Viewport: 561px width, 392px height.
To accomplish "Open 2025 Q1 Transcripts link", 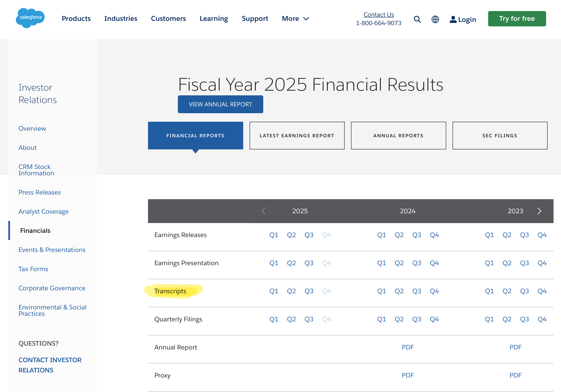I will [x=274, y=291].
